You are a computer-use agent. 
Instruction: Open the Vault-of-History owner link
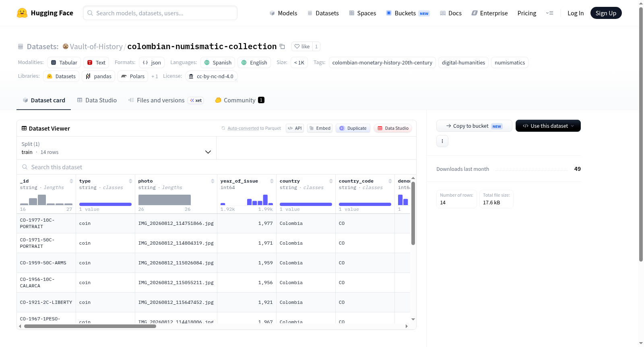(96, 46)
